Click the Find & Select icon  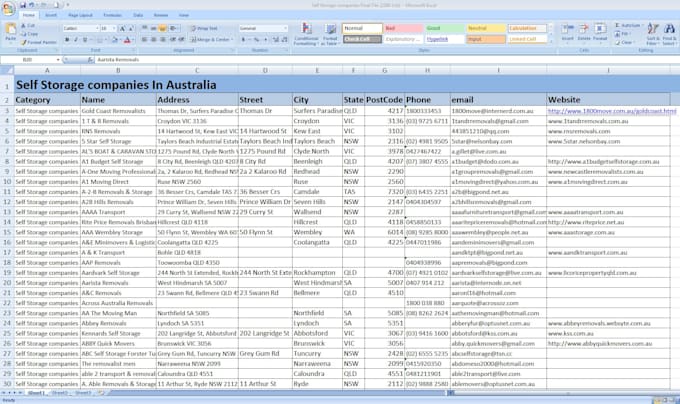[672, 36]
